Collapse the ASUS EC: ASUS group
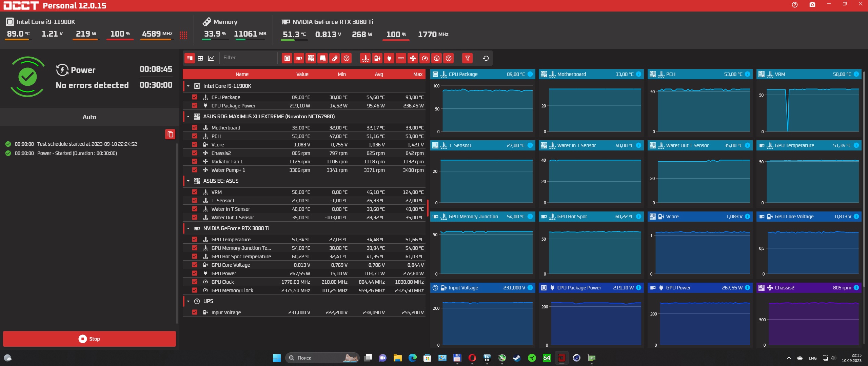 tap(188, 181)
